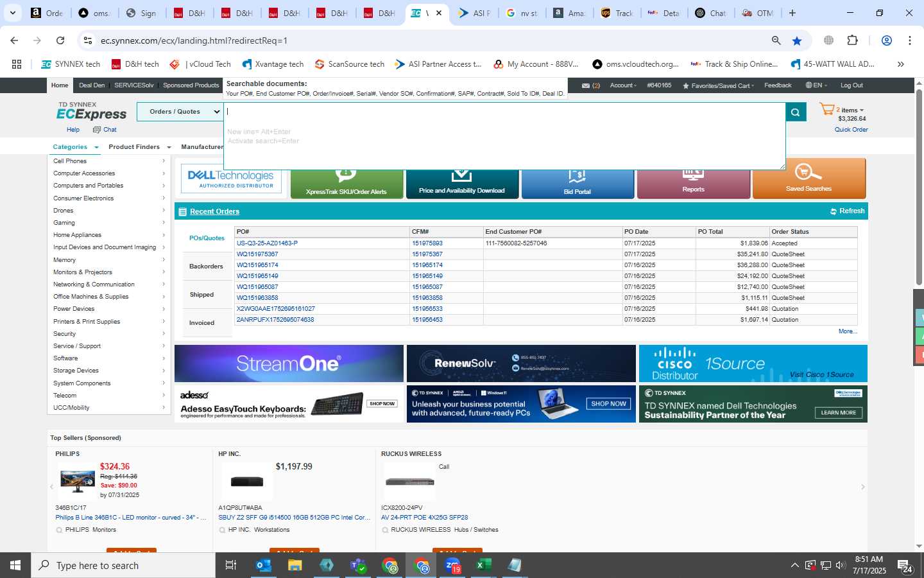Click the page vertical scrollbar
This screenshot has height=578, width=924.
click(919, 186)
